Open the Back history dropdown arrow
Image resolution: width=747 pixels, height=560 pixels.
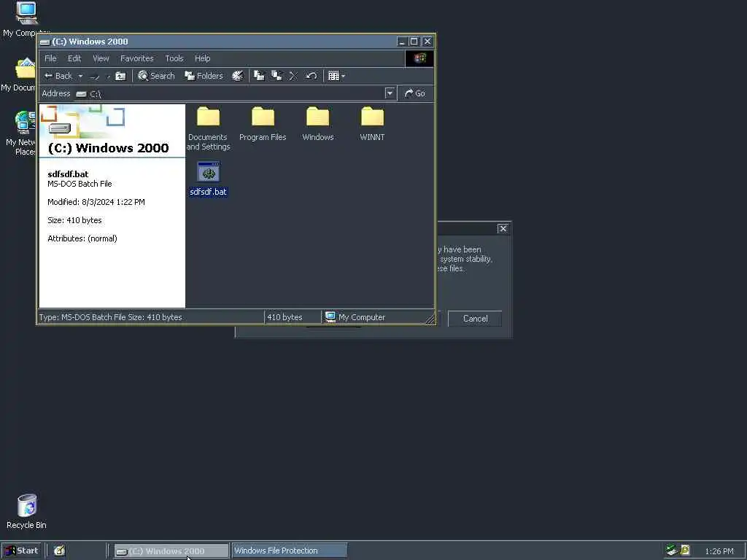click(x=80, y=76)
